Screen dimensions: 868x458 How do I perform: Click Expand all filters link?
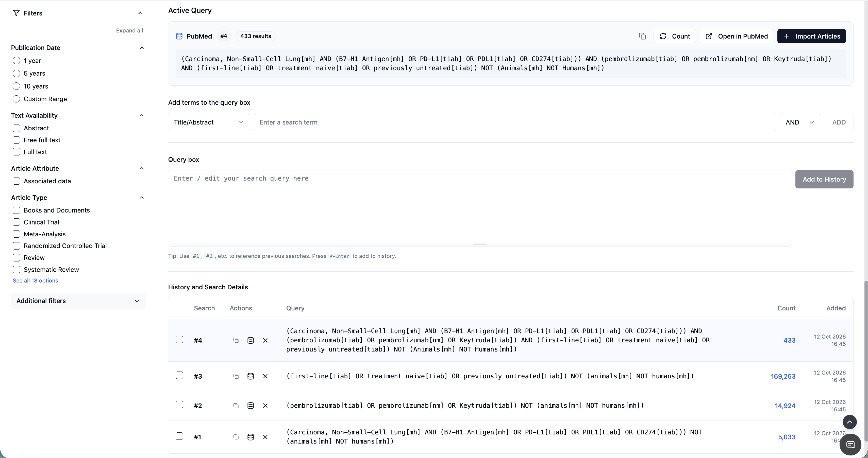tap(129, 31)
